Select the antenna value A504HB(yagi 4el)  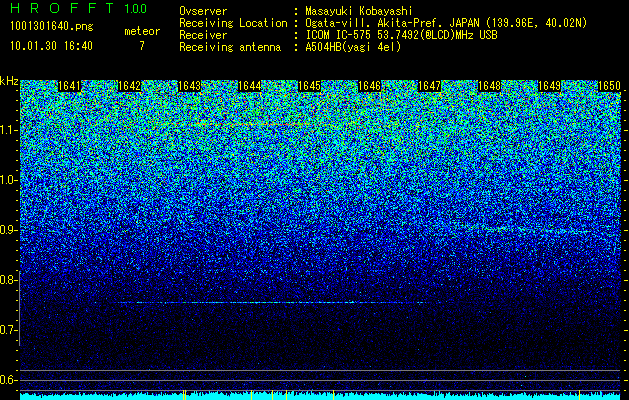point(353,47)
